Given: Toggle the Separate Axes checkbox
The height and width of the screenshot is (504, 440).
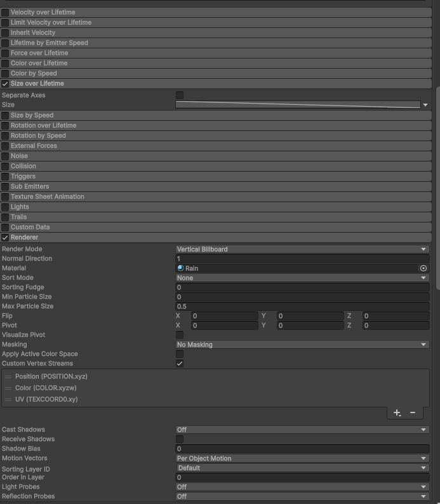Looking at the screenshot, I should point(180,95).
